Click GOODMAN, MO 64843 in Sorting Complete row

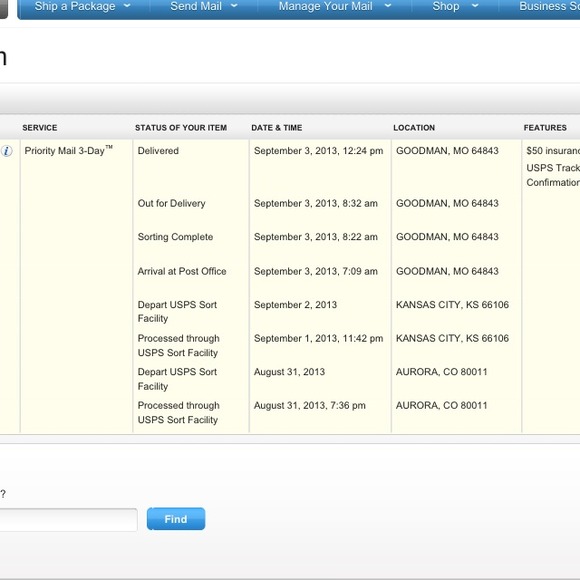[447, 237]
